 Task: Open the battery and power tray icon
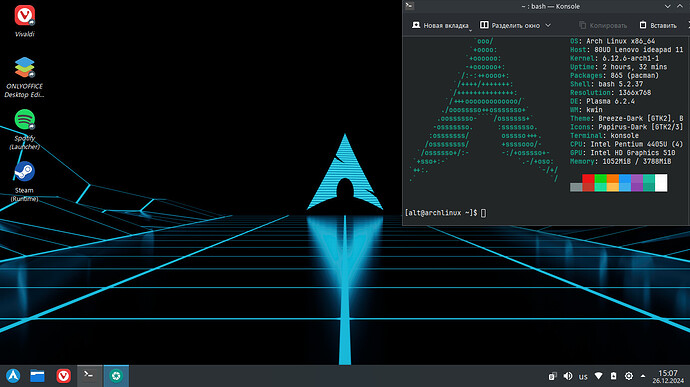pos(613,376)
